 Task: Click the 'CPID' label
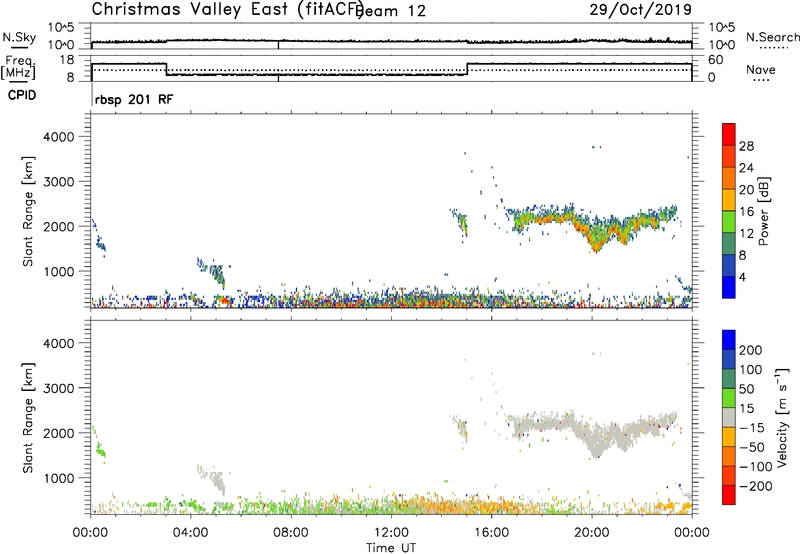pos(22,95)
